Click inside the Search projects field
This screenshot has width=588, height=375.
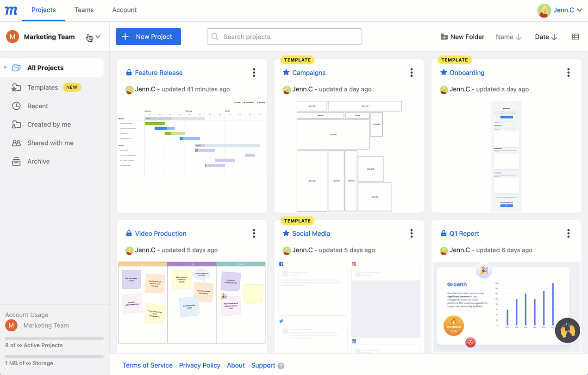[x=284, y=37]
